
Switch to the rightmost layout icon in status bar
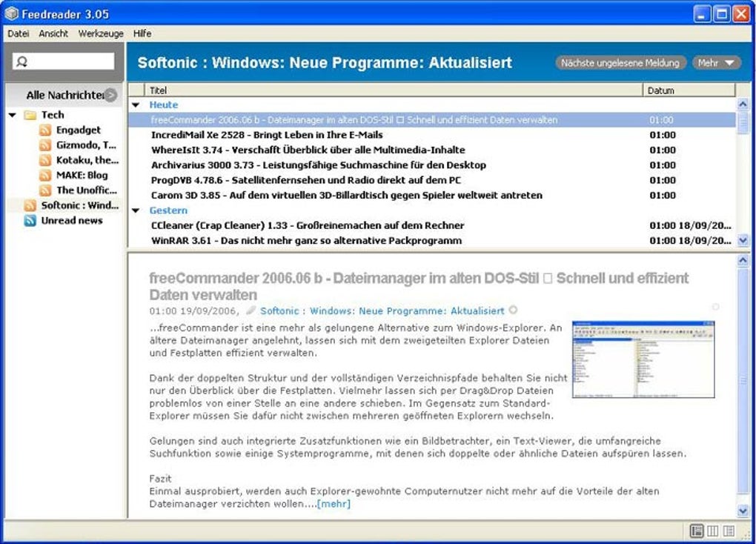tap(729, 531)
